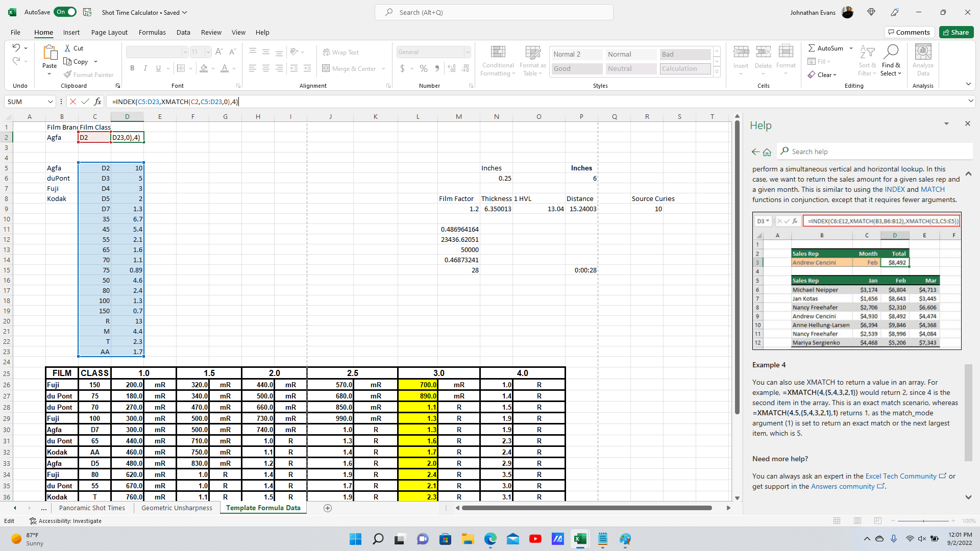980x551 pixels.
Task: Switch to the Data menu tab
Action: coord(182,32)
